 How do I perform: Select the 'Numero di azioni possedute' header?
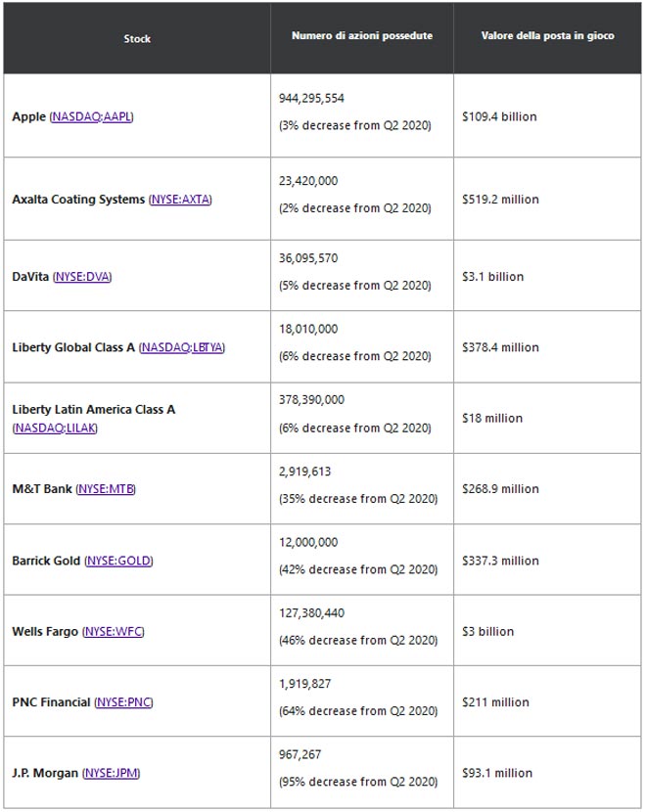pos(362,36)
